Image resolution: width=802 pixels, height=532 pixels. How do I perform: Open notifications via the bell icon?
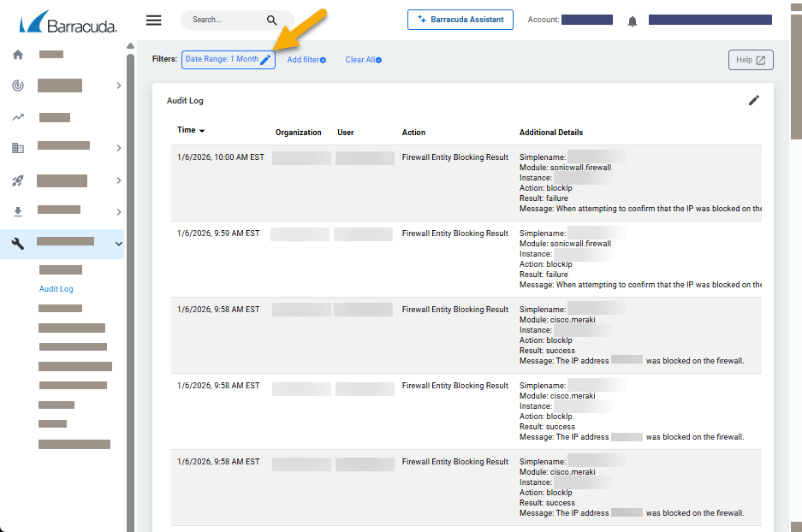(x=632, y=21)
